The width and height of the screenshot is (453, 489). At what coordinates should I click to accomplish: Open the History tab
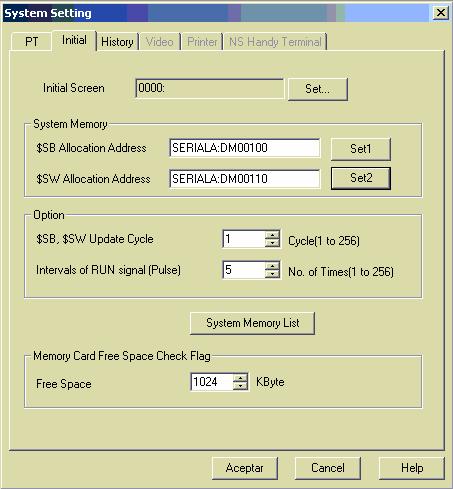[x=117, y=42]
